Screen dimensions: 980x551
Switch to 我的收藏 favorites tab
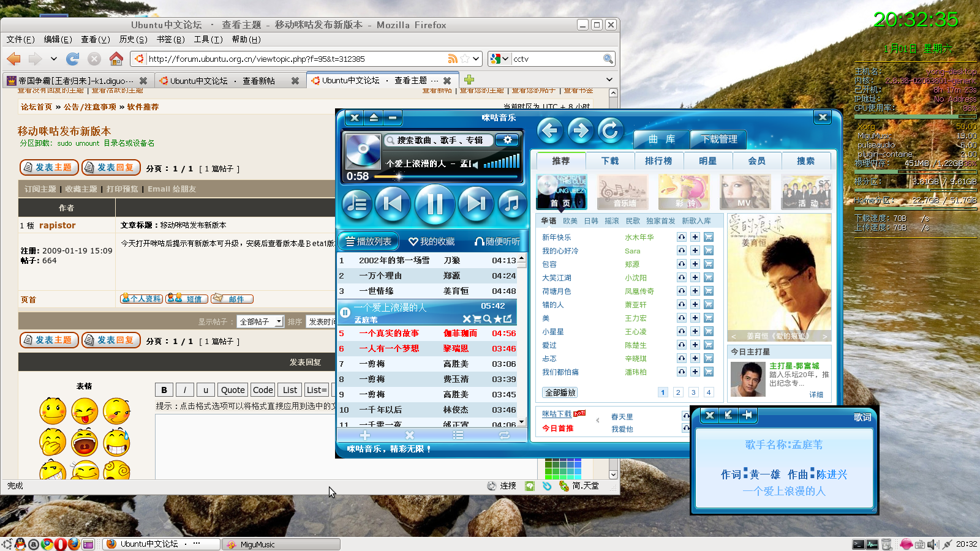tap(432, 241)
